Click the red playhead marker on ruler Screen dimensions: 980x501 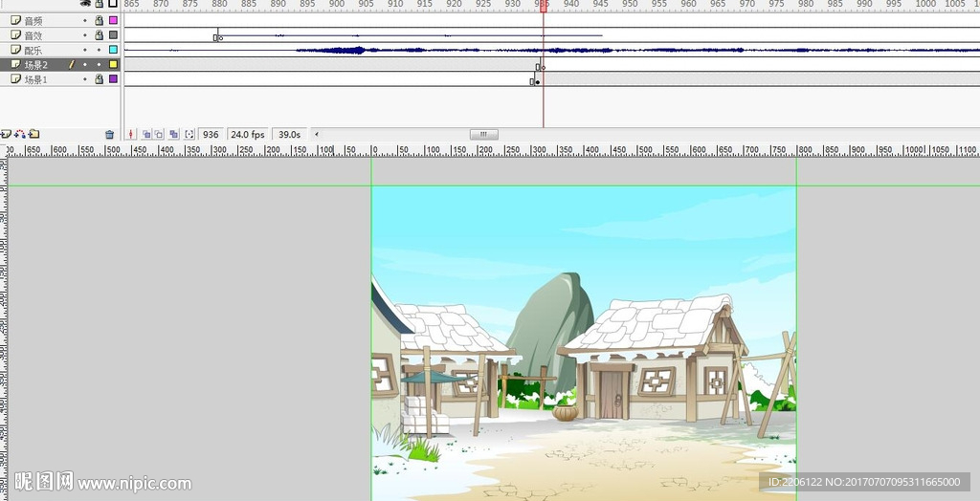tap(544, 5)
